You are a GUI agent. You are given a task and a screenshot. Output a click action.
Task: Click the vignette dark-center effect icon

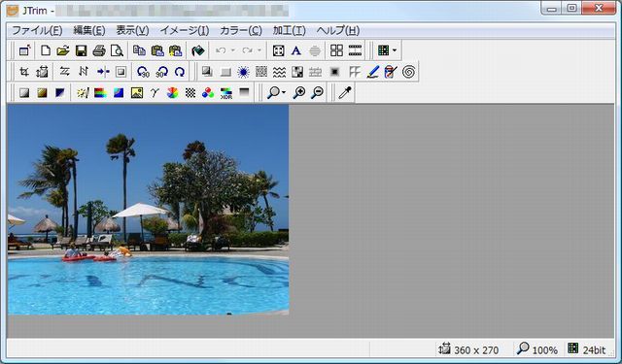click(x=334, y=72)
